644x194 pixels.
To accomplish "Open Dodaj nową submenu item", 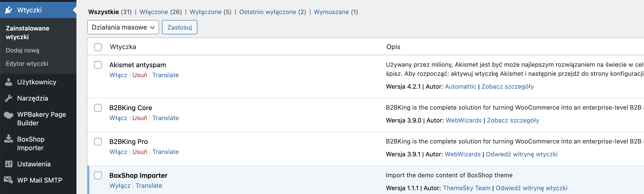I will pyautogui.click(x=22, y=50).
